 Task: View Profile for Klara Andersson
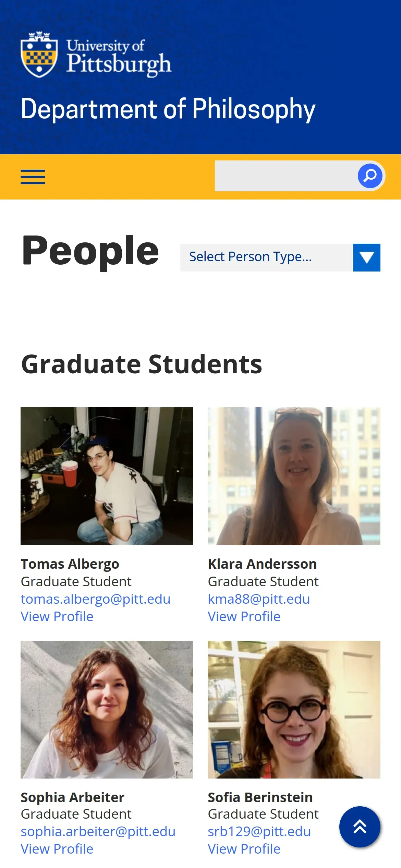click(x=244, y=616)
